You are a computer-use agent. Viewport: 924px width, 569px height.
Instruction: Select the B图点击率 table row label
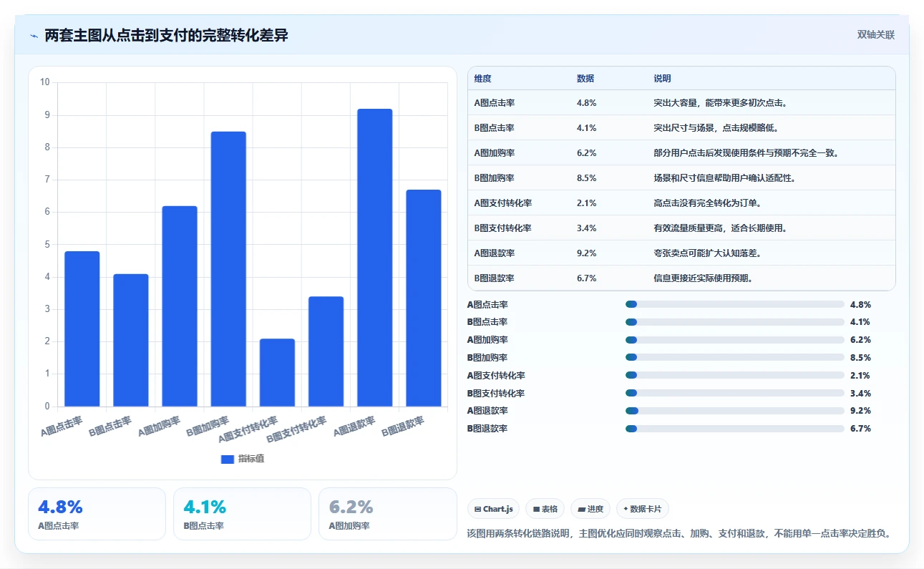click(x=495, y=128)
